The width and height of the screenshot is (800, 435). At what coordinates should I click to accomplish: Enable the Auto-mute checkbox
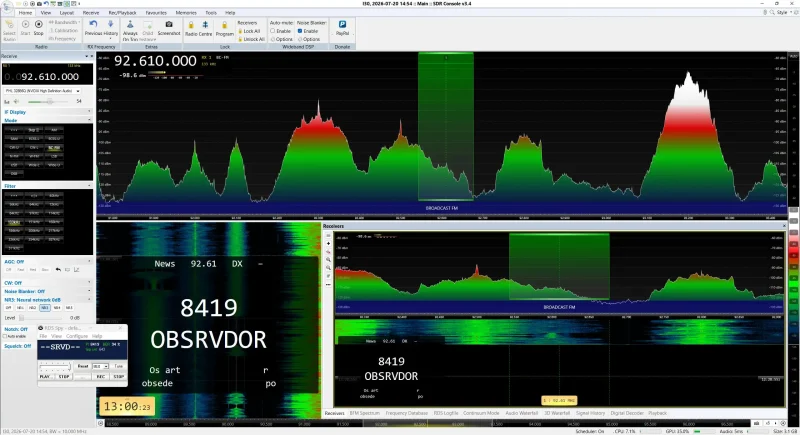[x=273, y=31]
